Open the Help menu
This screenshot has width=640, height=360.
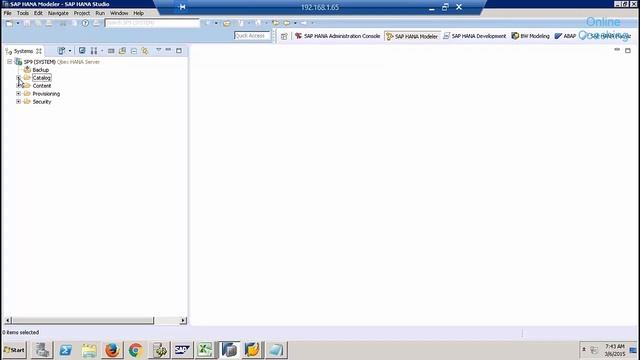[138, 13]
